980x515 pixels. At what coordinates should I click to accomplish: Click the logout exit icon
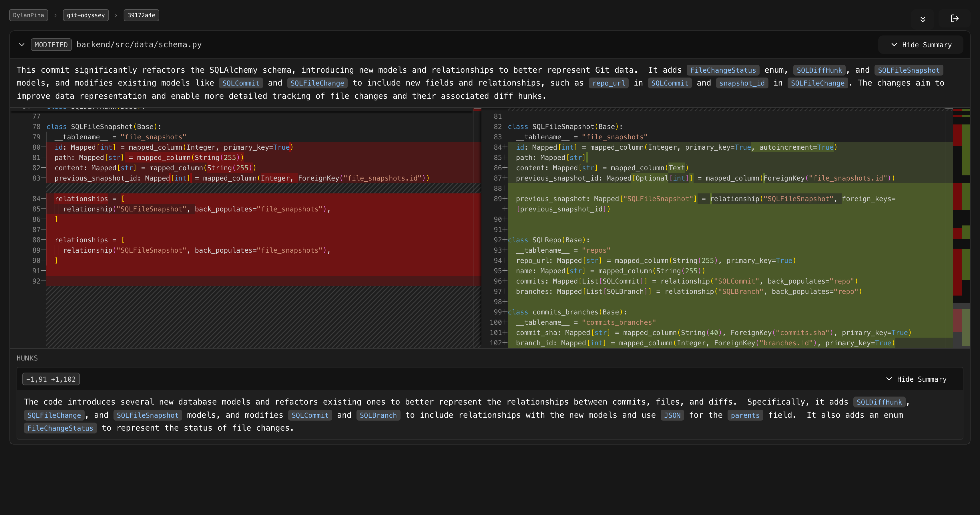(x=955, y=18)
